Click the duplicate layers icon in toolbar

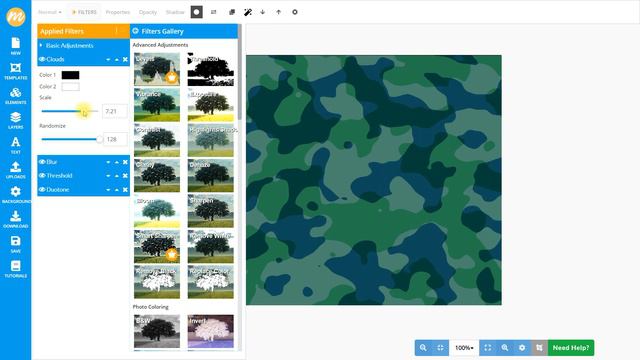point(232,12)
